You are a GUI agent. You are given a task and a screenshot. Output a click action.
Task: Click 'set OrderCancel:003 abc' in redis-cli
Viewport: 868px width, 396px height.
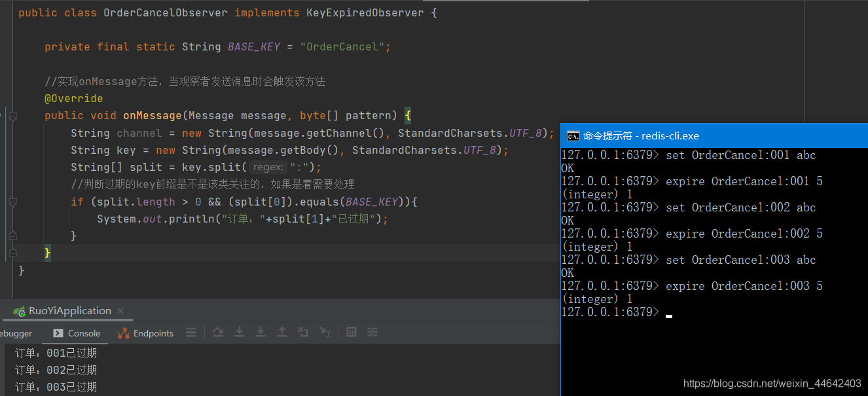click(741, 260)
